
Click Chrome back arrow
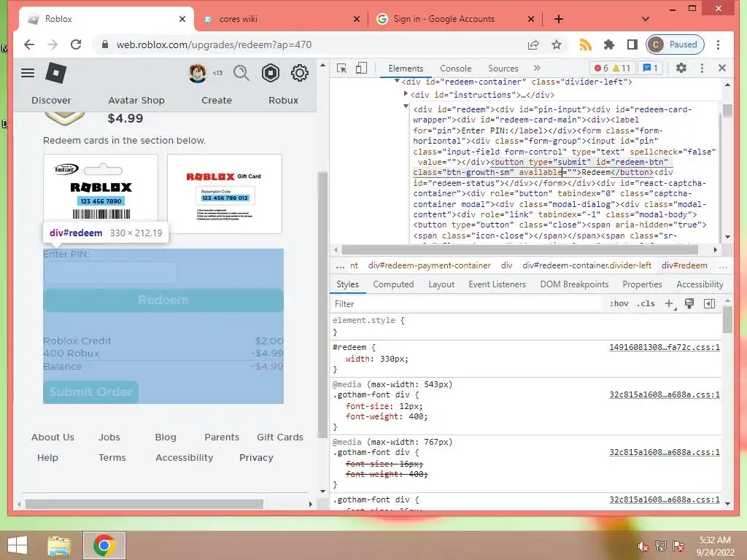pyautogui.click(x=29, y=44)
